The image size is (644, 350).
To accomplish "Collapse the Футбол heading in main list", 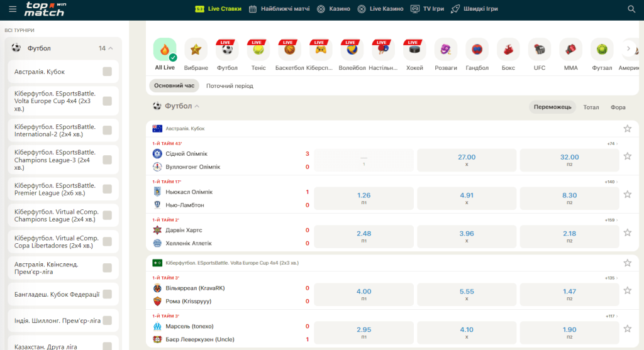I will [x=197, y=107].
